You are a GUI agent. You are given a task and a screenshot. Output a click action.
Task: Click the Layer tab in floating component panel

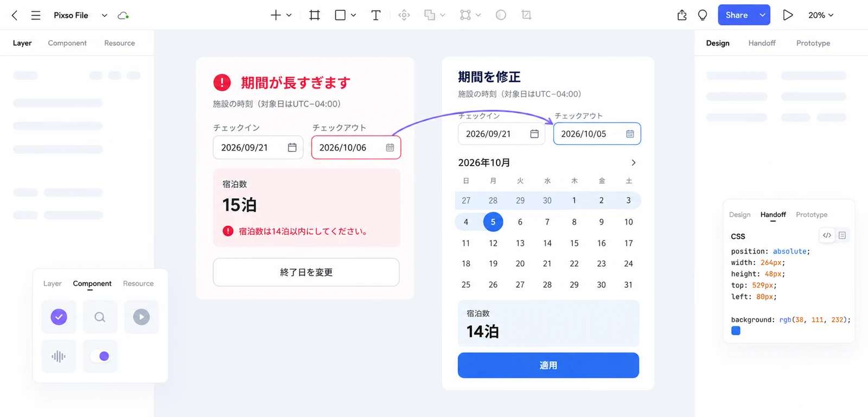(x=52, y=283)
